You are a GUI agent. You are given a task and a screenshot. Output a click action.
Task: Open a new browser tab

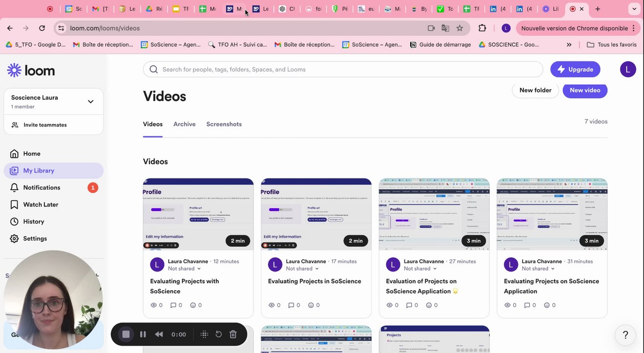[597, 9]
